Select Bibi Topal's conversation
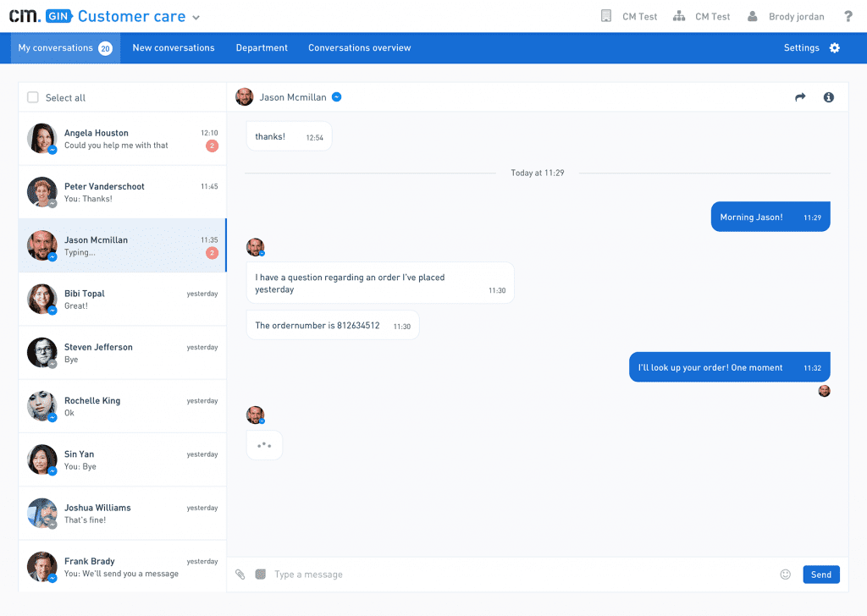867x616 pixels. 122,299
